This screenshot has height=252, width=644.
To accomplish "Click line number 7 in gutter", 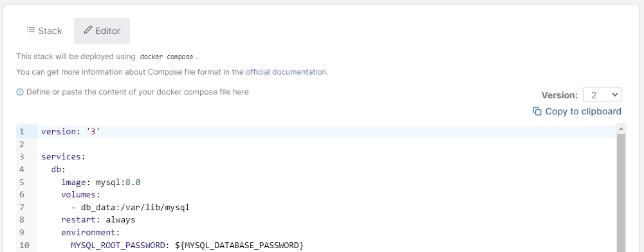I will click(x=21, y=207).
